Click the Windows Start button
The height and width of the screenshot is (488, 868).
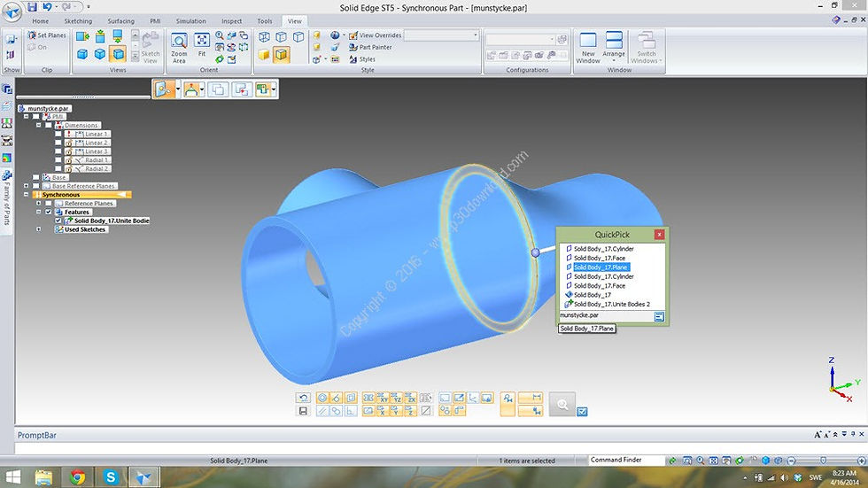coord(12,477)
